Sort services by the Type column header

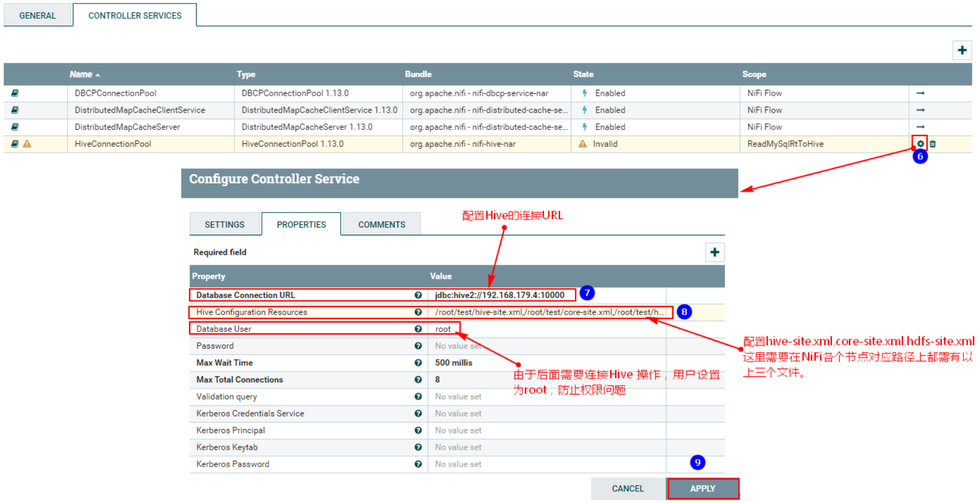pos(246,75)
